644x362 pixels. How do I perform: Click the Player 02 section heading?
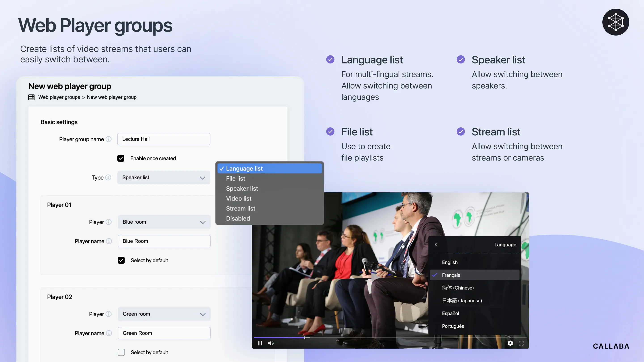(59, 297)
